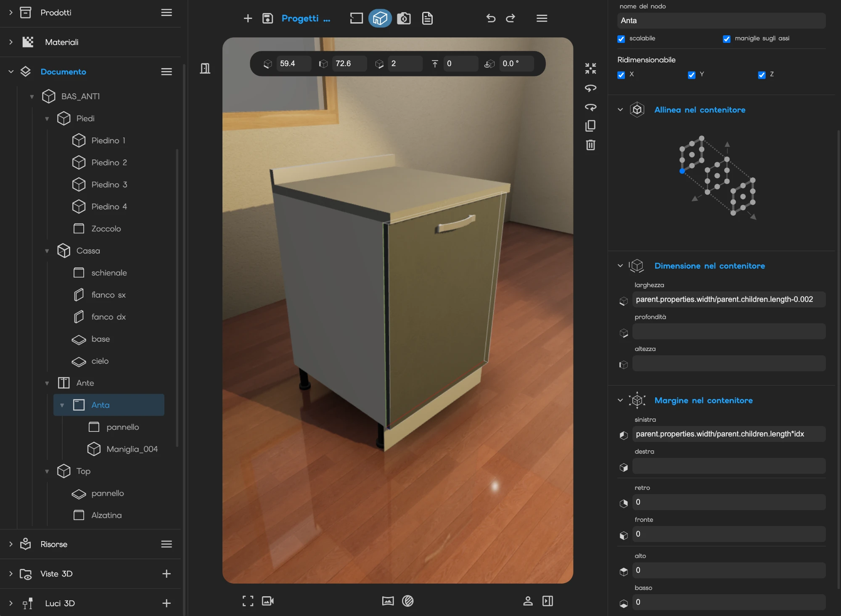This screenshot has width=841, height=616.
Task: Click the save project floppy icon
Action: click(267, 19)
